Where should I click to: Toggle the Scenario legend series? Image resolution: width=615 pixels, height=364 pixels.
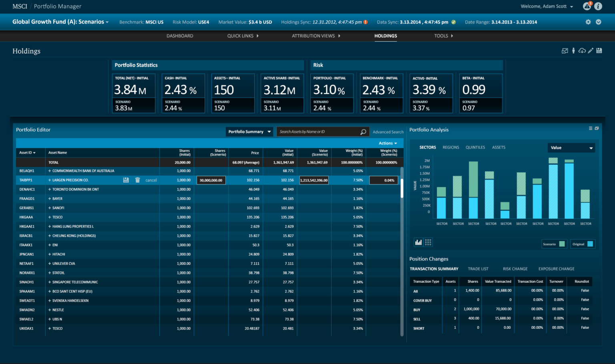[554, 244]
